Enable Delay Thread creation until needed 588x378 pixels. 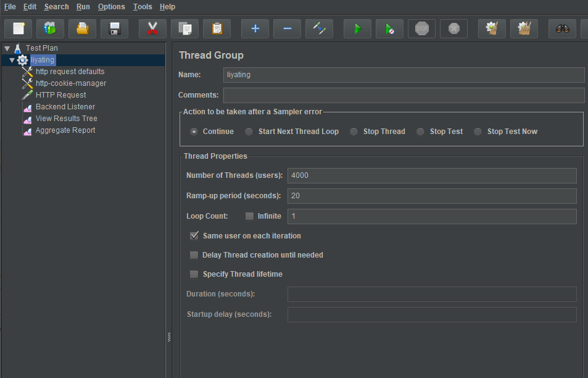(194, 255)
